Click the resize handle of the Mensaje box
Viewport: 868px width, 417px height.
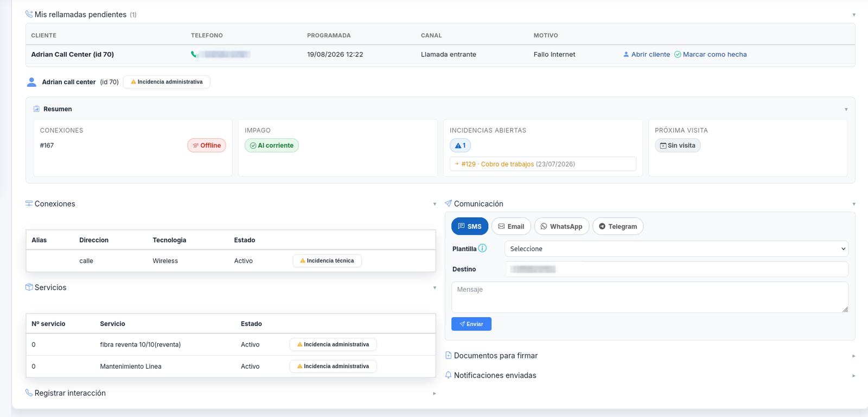(845, 309)
